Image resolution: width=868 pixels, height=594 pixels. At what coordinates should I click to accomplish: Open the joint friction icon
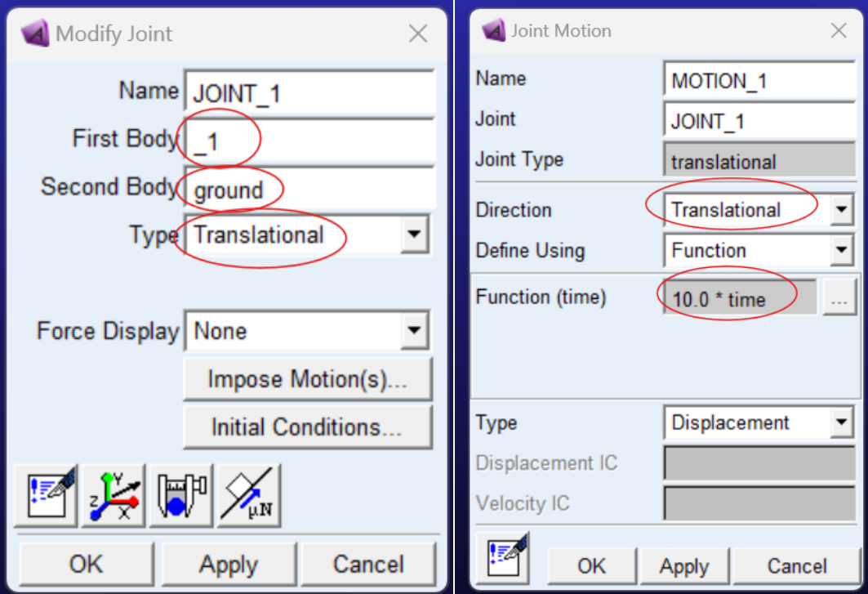tap(249, 495)
